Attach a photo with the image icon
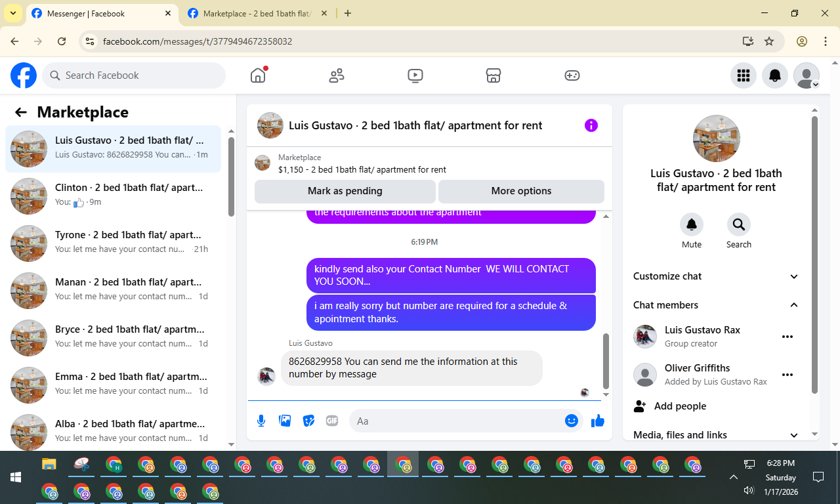 coord(285,421)
